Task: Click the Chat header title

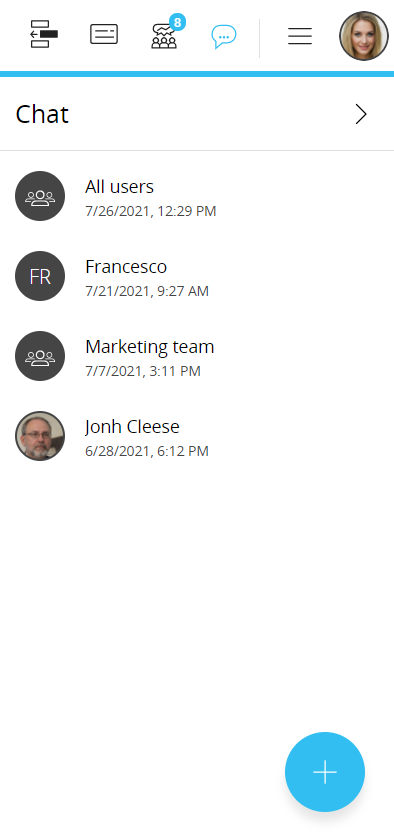Action: (x=42, y=114)
